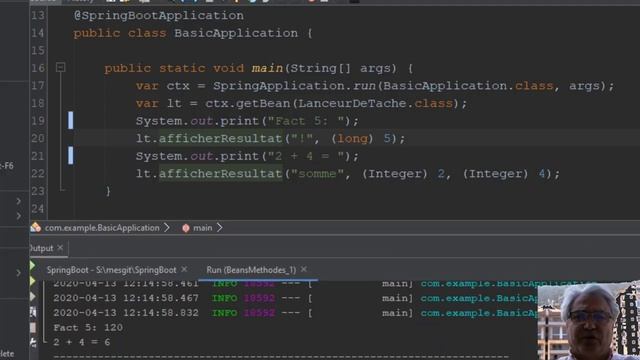The width and height of the screenshot is (640, 360).
Task: Switch to SpringBoot S:\mesgit\SpringBoot output tab
Action: [111, 270]
